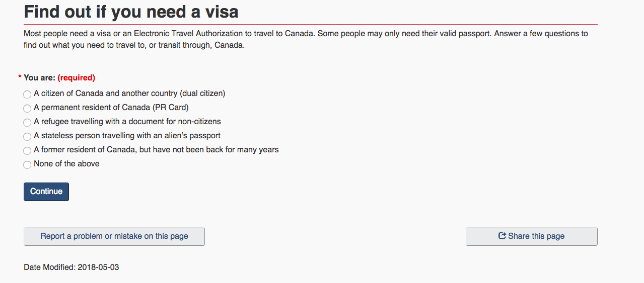
Task: Choose permanent resident of Canada radio
Action: point(27,109)
